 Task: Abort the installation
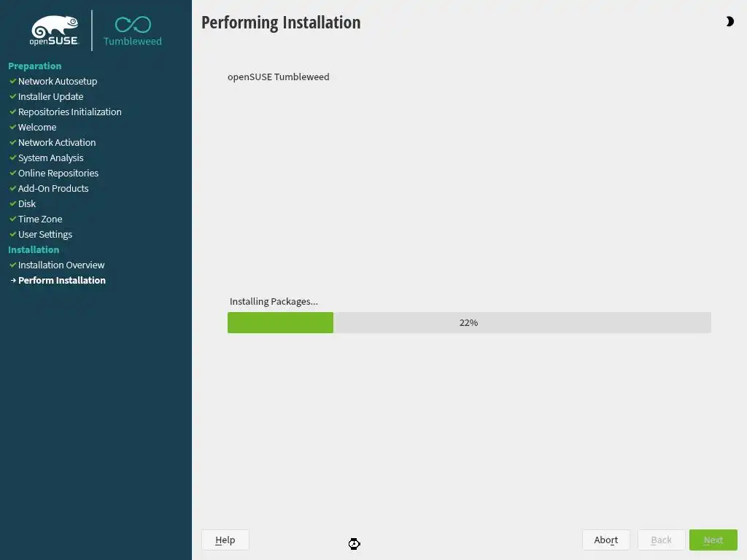point(606,540)
